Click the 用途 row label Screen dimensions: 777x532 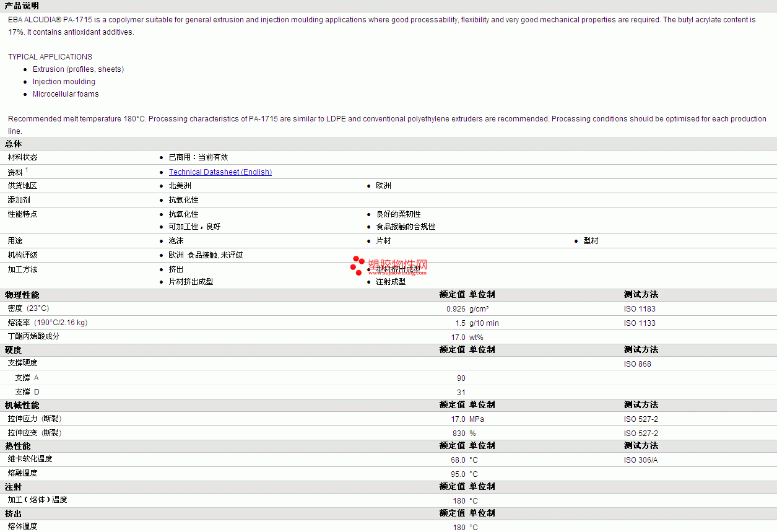(15, 241)
